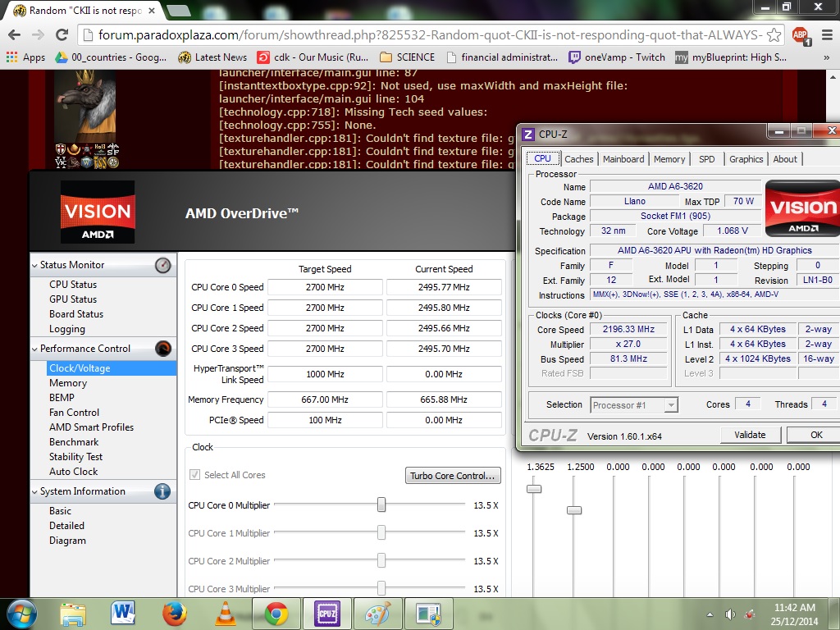
Task: Click the Validate button in CPU-Z
Action: pyautogui.click(x=750, y=435)
